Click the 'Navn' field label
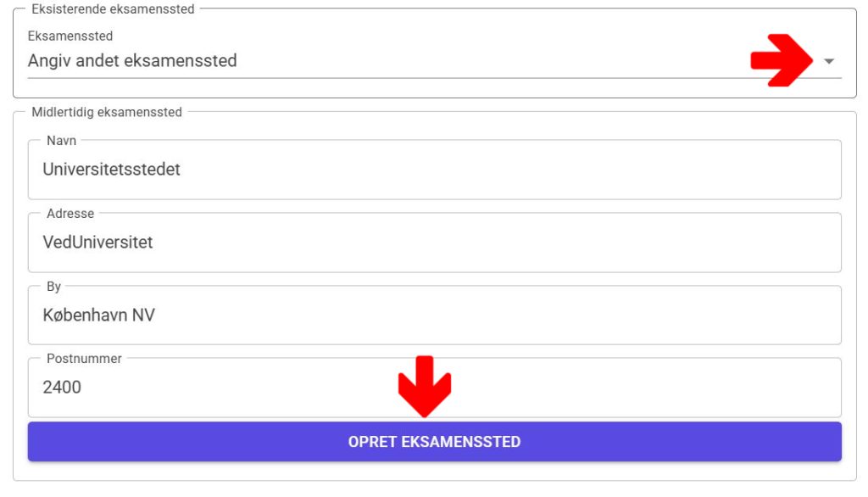Viewport: 868px width, 497px height. [61, 141]
